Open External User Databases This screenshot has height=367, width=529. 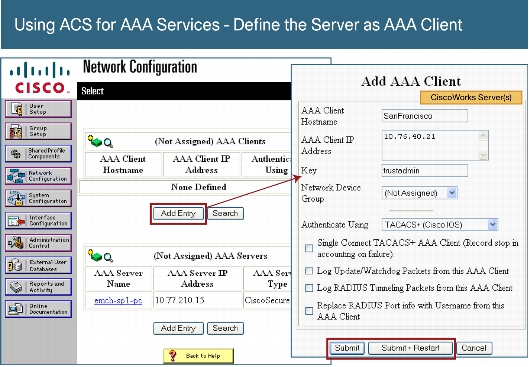tap(38, 265)
